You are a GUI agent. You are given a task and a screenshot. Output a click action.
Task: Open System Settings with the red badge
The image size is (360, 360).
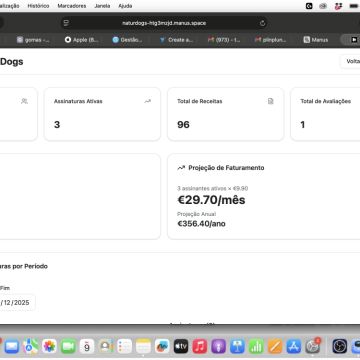click(x=313, y=346)
